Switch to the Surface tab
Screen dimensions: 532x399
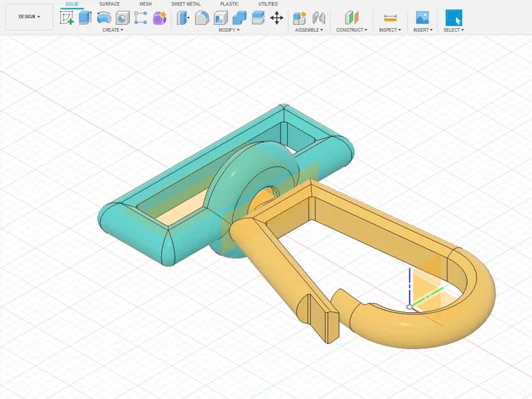point(109,4)
